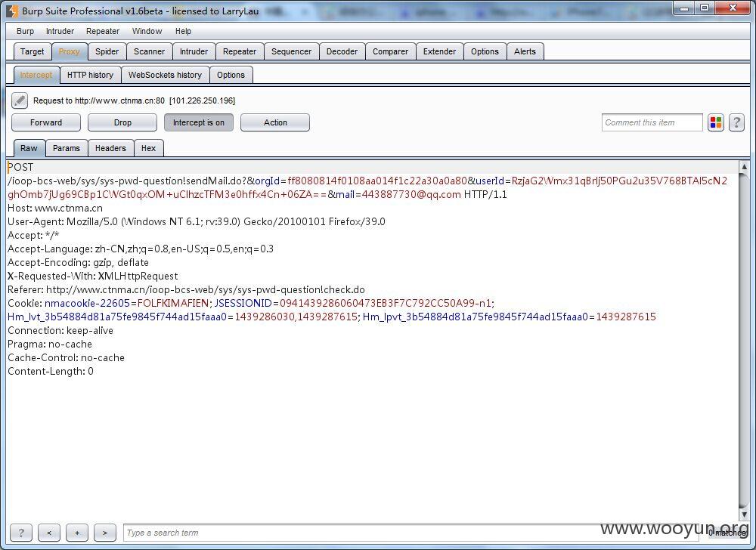Click the X-Requested-With header line
This screenshot has height=550, width=756.
pos(92,276)
